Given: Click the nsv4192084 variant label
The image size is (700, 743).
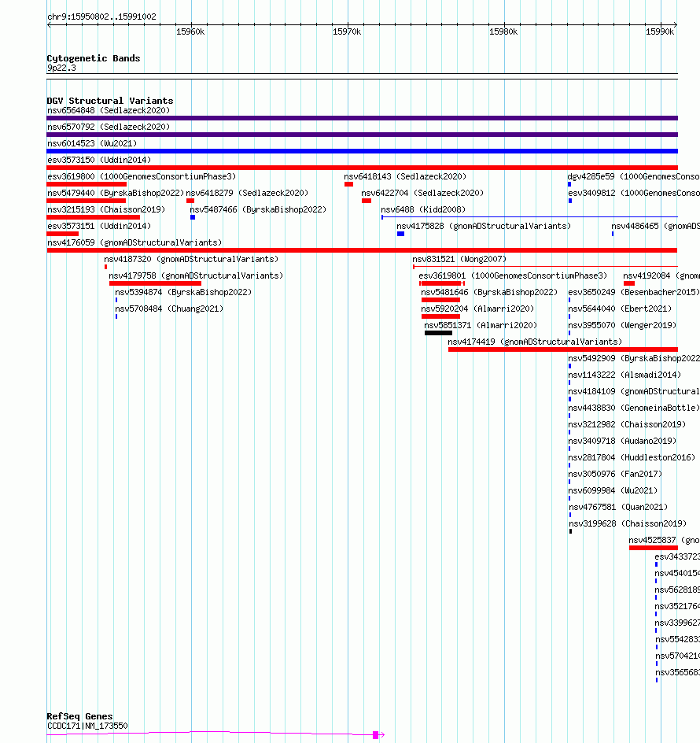Looking at the screenshot, I should tap(661, 275).
